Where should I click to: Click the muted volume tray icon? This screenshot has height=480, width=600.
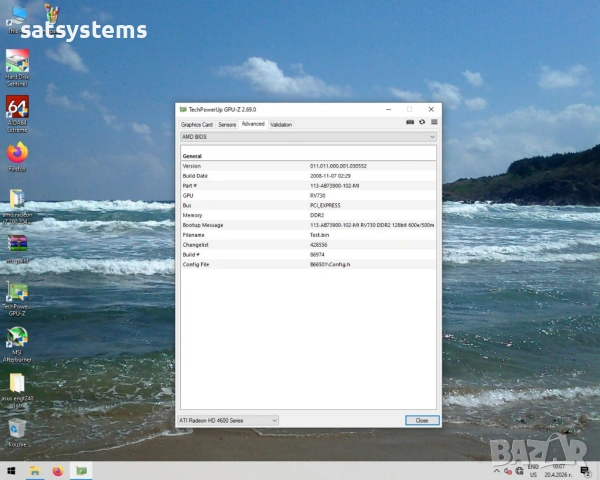[508, 471]
